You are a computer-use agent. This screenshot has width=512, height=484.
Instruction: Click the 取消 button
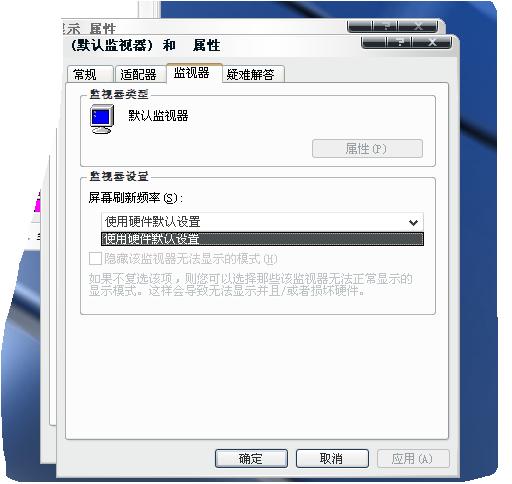(x=332, y=458)
